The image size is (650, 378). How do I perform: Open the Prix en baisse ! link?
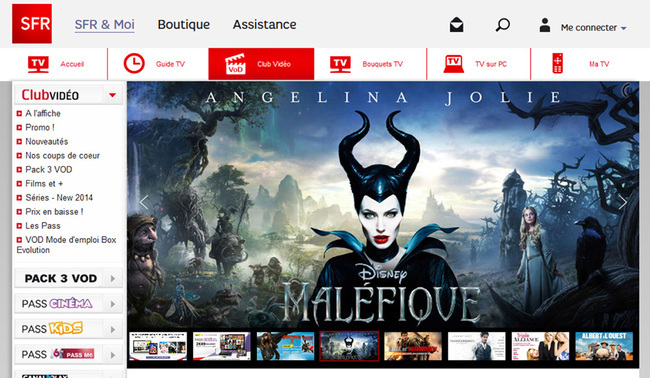54,212
